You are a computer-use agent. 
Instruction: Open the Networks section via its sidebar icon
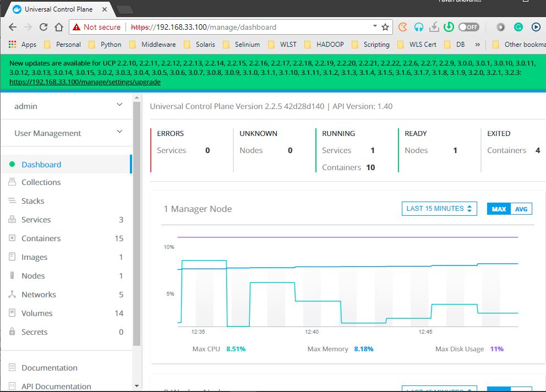click(11, 295)
